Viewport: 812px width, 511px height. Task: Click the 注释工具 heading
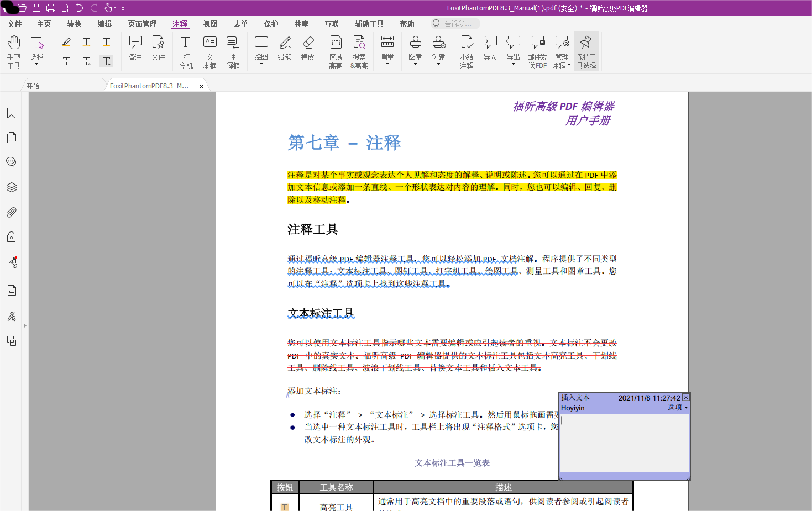tap(313, 229)
